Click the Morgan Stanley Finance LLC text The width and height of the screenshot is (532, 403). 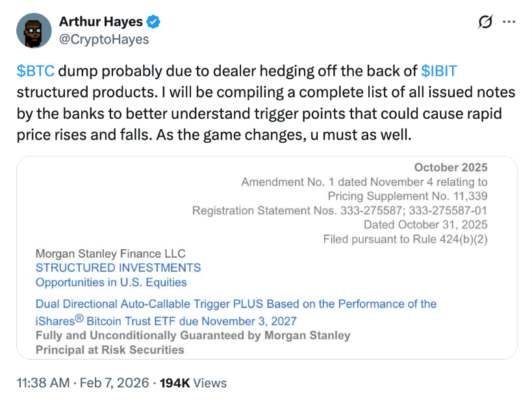[x=110, y=254]
